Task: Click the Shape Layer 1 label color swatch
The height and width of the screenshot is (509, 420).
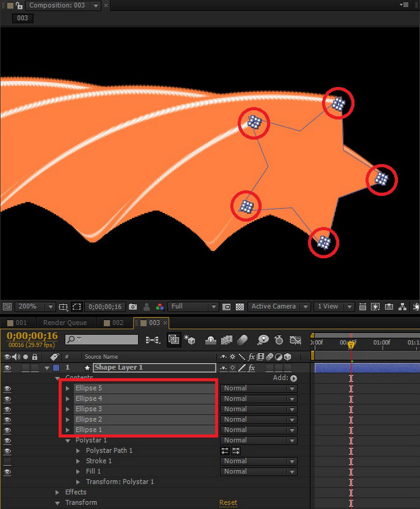Action: coord(56,368)
